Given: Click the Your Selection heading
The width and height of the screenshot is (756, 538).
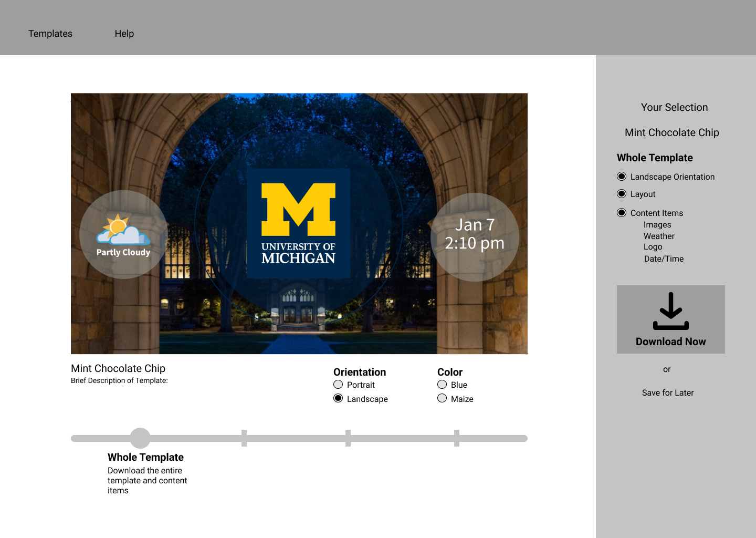Looking at the screenshot, I should pos(675,107).
